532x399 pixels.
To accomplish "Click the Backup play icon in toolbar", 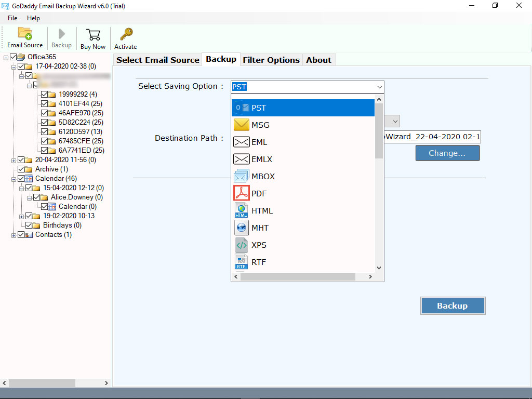I will (x=61, y=34).
